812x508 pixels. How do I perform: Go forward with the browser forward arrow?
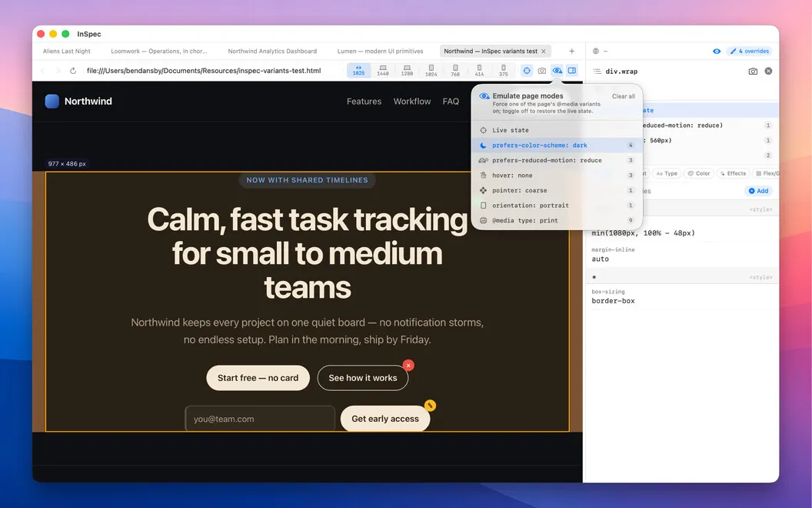pyautogui.click(x=58, y=71)
